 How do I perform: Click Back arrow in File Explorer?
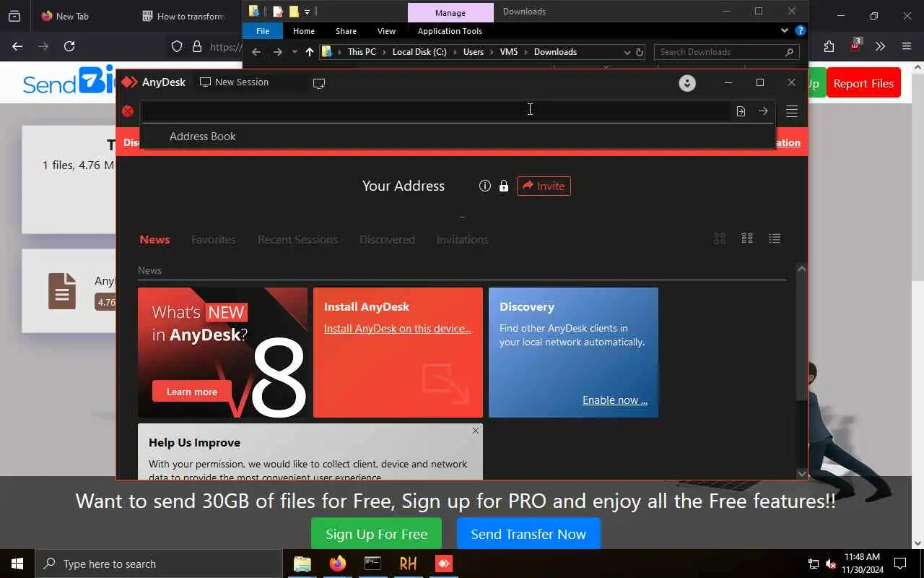point(256,52)
